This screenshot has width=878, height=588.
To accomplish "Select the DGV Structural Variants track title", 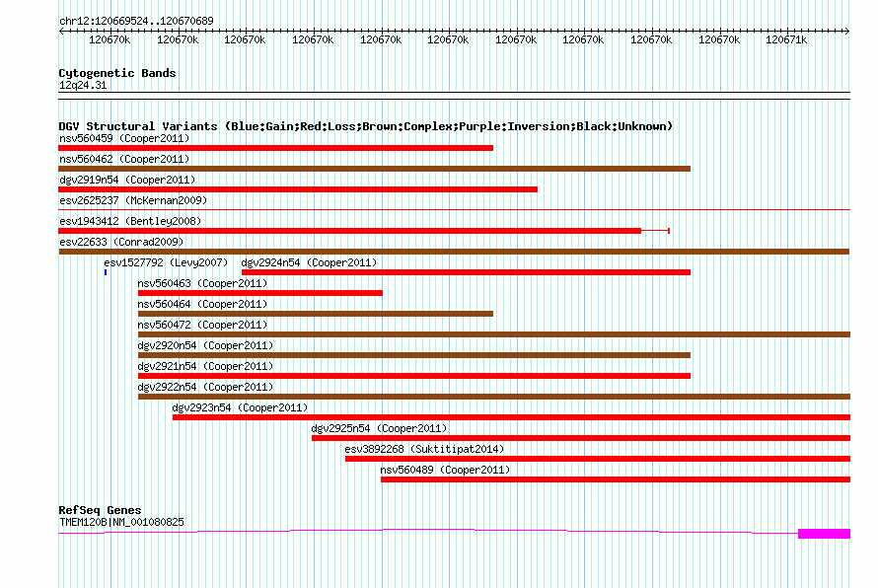I will tap(365, 126).
